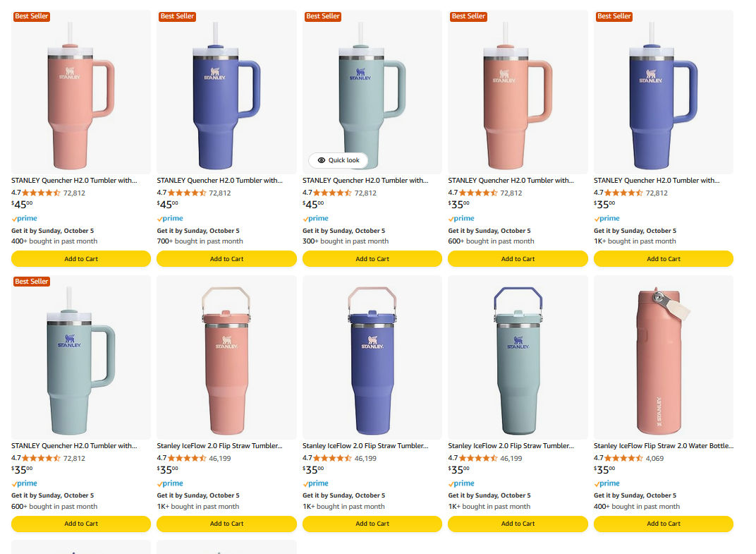Open the pink water bottle product image
756x554 pixels.
(x=663, y=357)
